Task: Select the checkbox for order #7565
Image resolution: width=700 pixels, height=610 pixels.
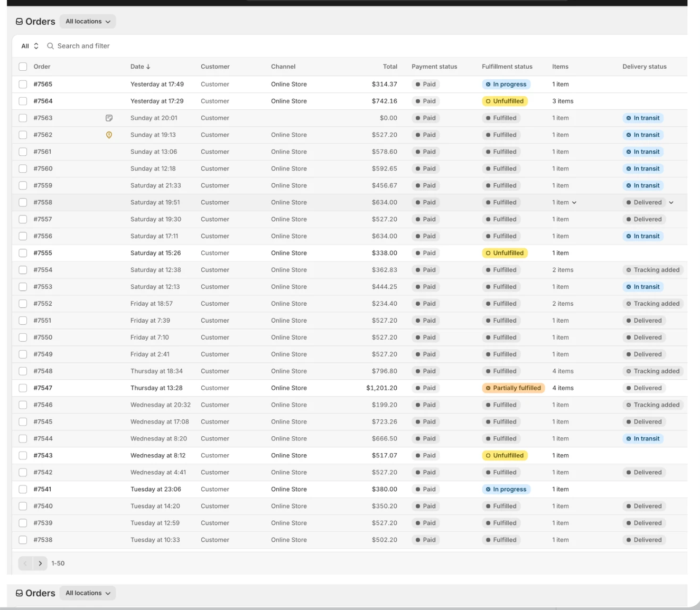Action: click(23, 85)
